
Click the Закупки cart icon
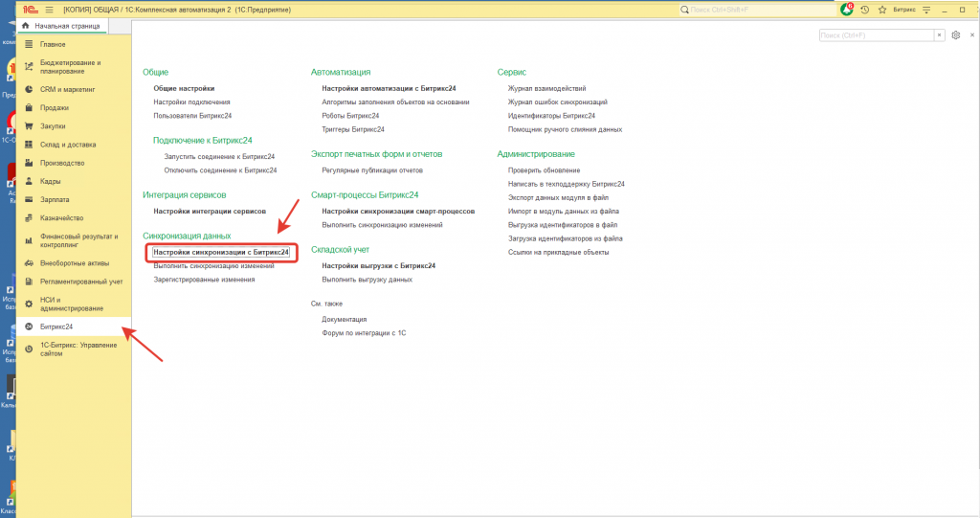point(29,126)
